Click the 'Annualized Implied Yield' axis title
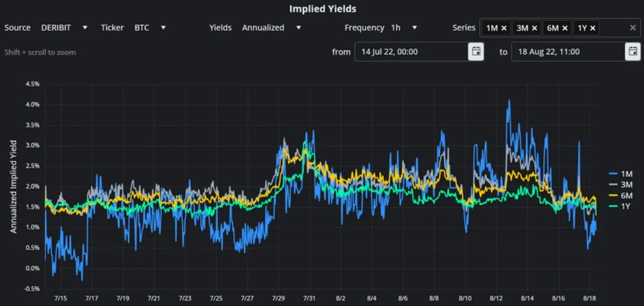 tap(13, 187)
